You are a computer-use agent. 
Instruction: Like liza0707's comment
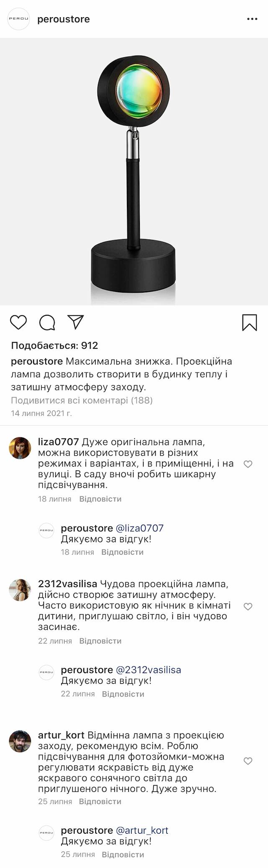click(x=248, y=464)
